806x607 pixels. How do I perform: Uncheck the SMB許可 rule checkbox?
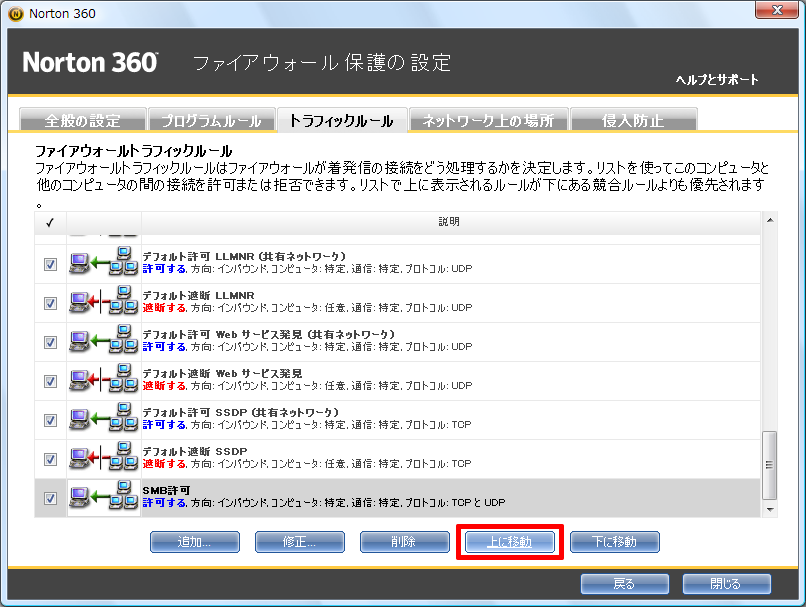pyautogui.click(x=50, y=498)
